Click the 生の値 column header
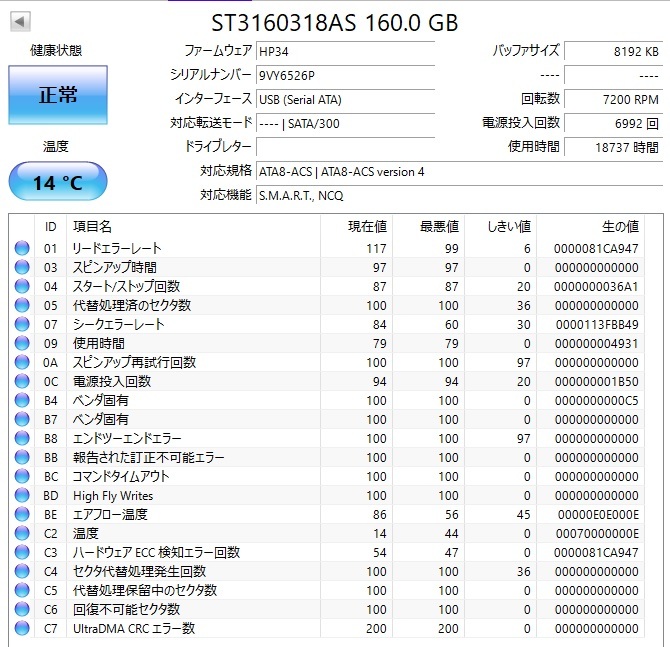This screenshot has height=647, width=670. tap(591, 226)
